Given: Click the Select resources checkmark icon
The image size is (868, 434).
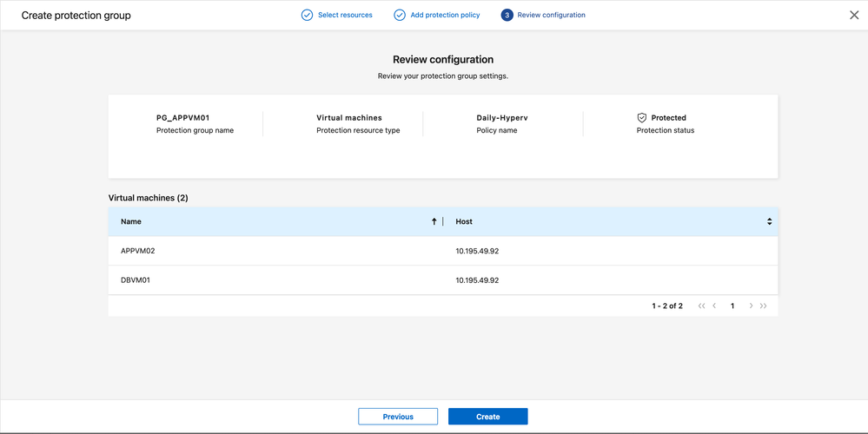Looking at the screenshot, I should 307,15.
